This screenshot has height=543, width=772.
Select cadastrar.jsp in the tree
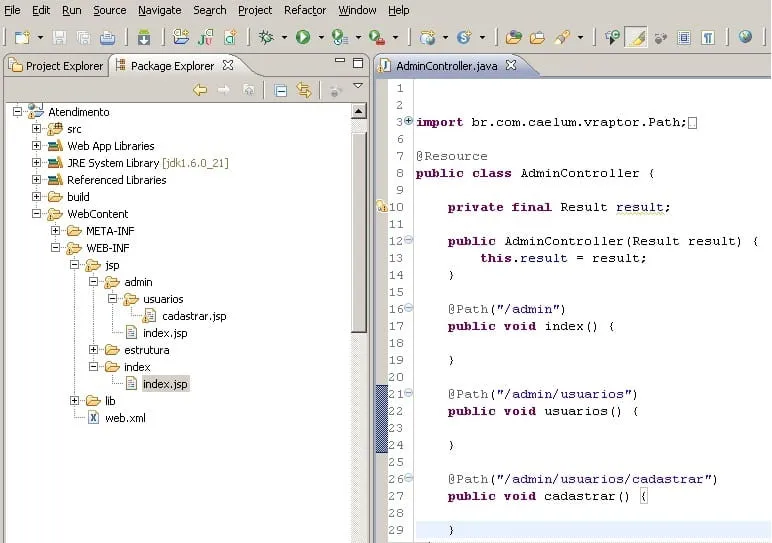click(x=193, y=316)
